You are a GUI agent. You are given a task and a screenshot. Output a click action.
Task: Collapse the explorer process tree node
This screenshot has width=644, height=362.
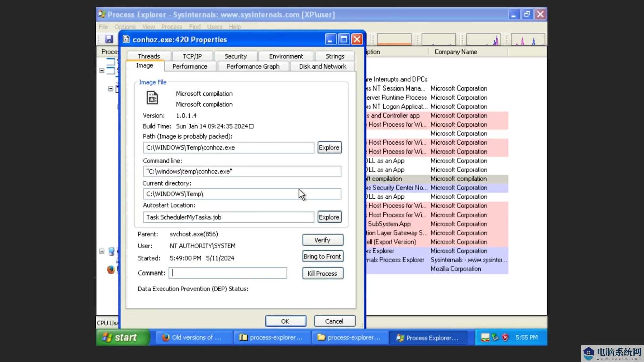coord(102,251)
